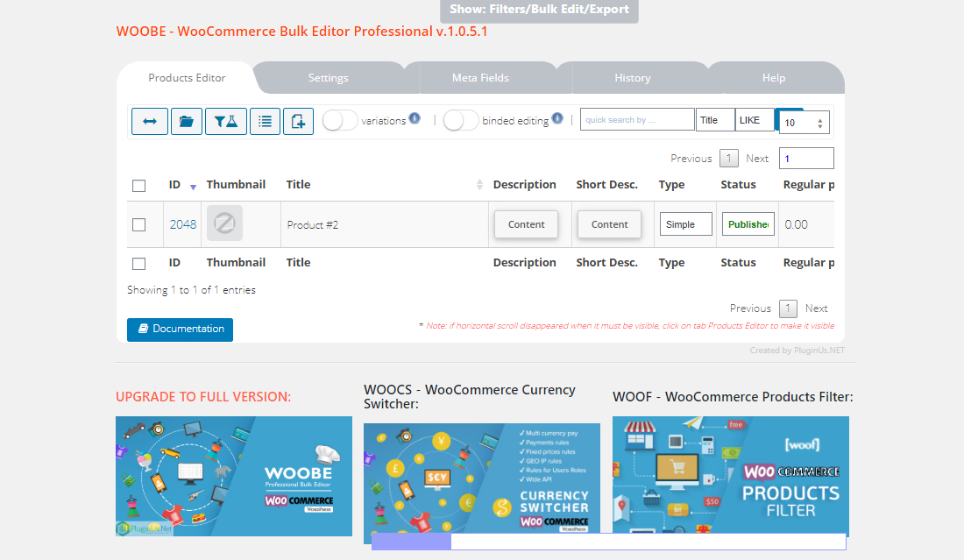Click 'Showing 1 to 1 of 1 entries' text
Screen dimensions: 964x560
tap(191, 290)
